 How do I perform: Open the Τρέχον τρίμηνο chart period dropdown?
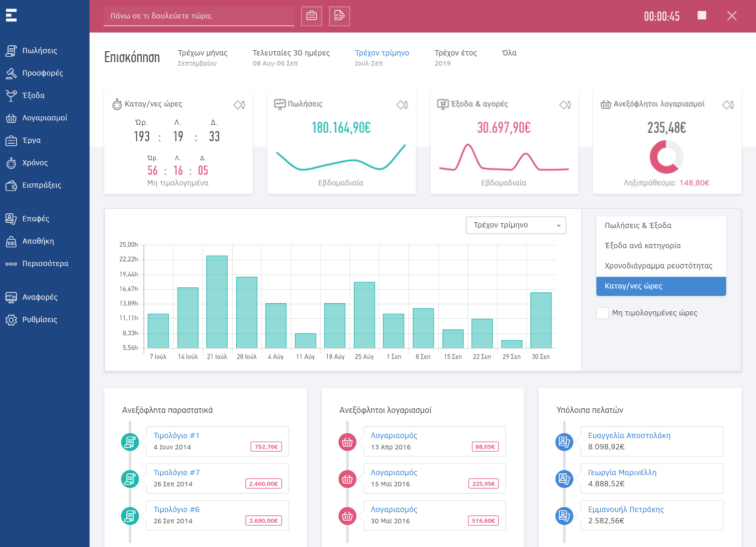pyautogui.click(x=516, y=225)
